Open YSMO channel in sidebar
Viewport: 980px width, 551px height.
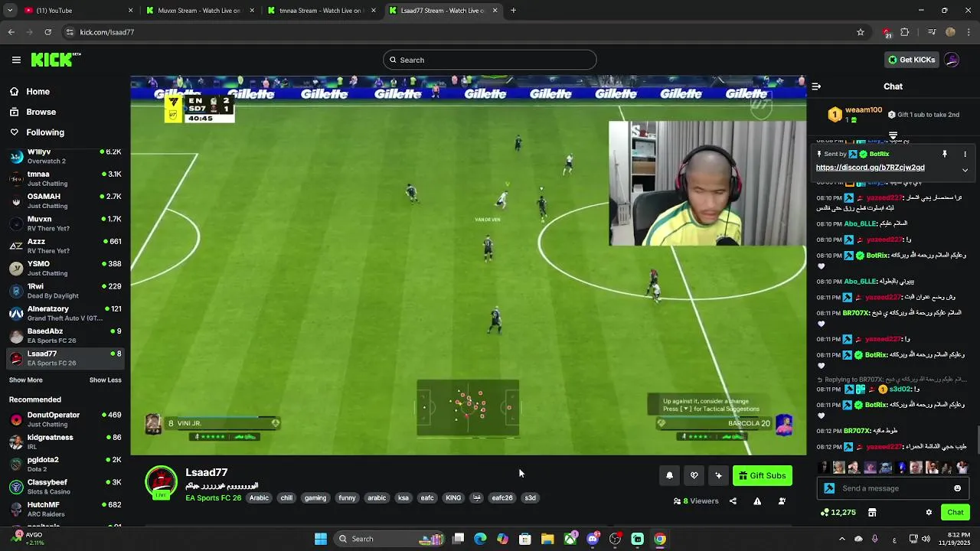coord(65,268)
